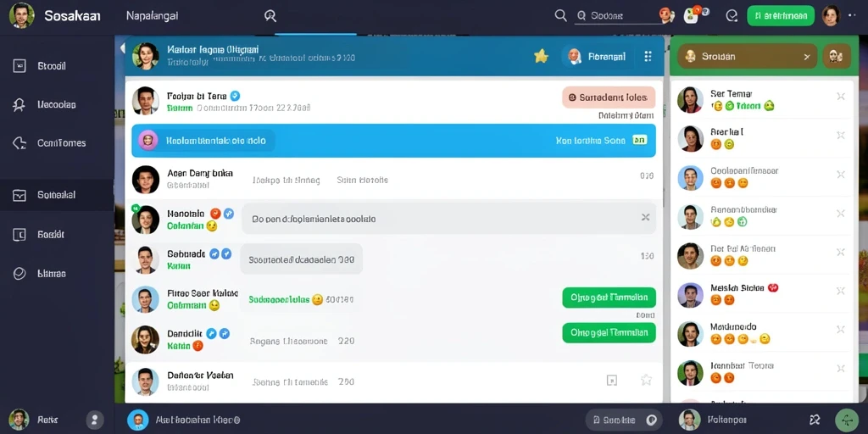Screen dimensions: 868x434
Task: Open the orange face icon in top bar
Action: 667,15
